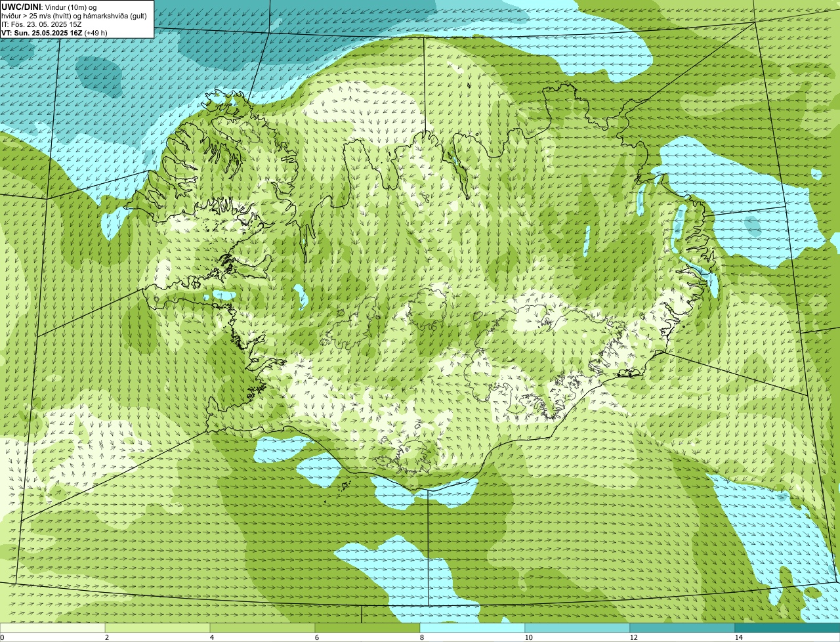
Task: Click the "IT: Fös. 23. 05. 2025 15Z" line
Action: (41, 24)
